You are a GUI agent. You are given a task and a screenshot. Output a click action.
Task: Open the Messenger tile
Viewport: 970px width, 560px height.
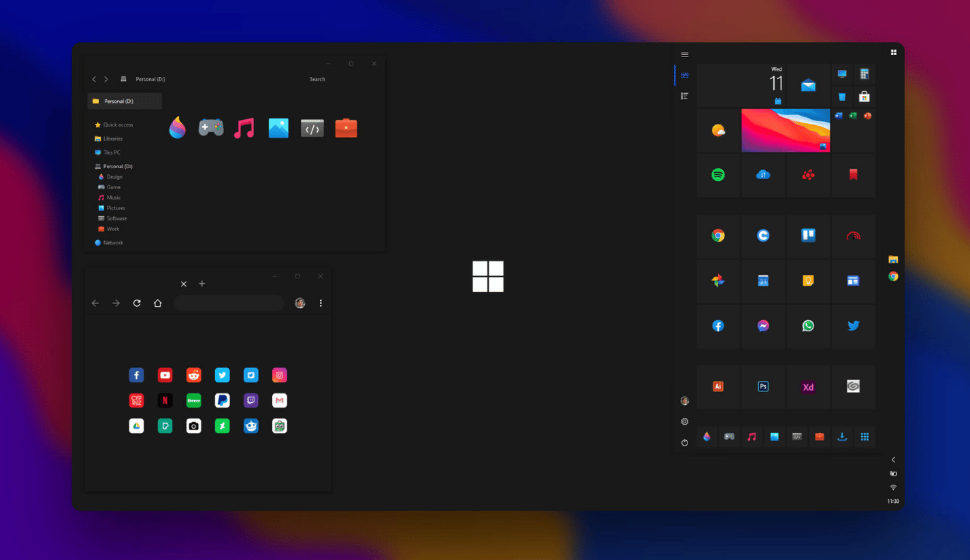point(763,326)
